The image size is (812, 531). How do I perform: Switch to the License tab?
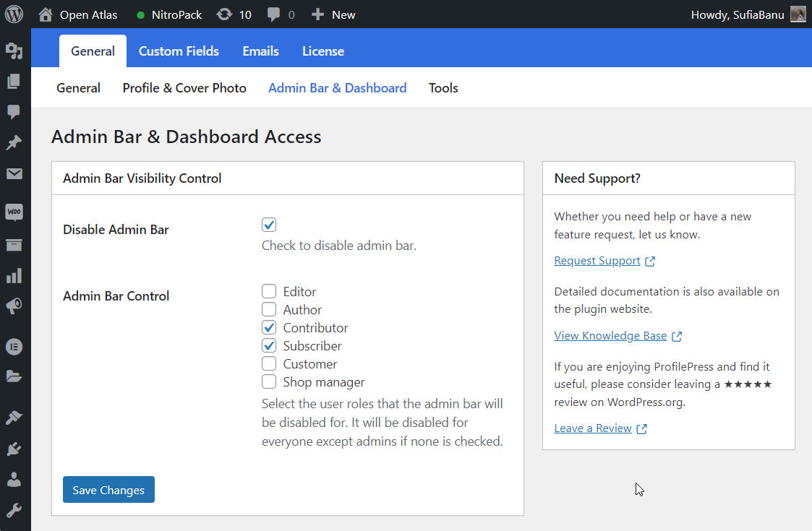(x=323, y=51)
